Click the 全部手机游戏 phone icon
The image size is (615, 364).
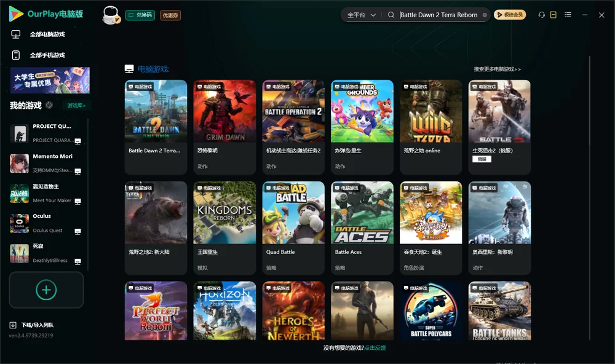click(16, 55)
